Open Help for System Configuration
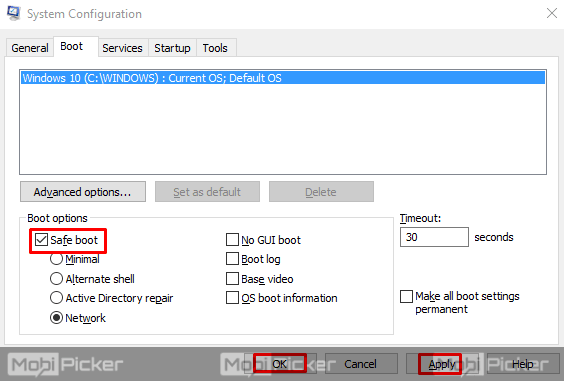564x381 pixels. tap(523, 364)
